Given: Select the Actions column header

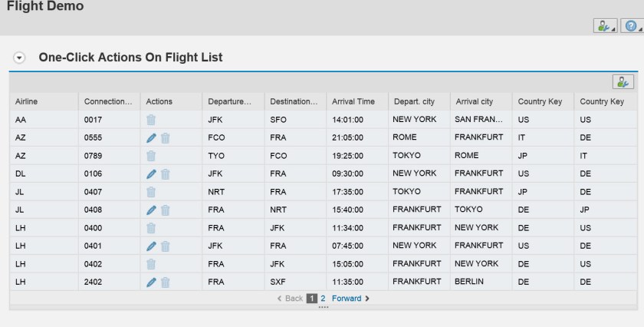Looking at the screenshot, I should 159,101.
